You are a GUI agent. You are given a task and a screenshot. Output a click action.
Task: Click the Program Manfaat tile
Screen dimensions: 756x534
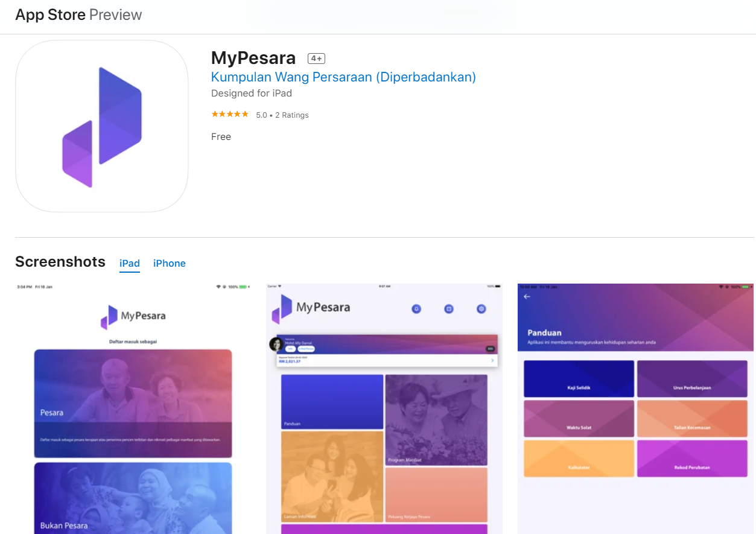click(x=436, y=420)
